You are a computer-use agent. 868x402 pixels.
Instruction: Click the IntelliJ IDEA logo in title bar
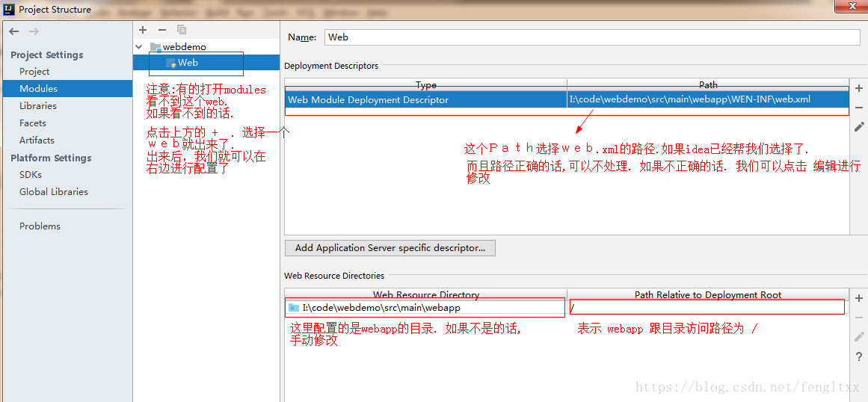[x=9, y=9]
